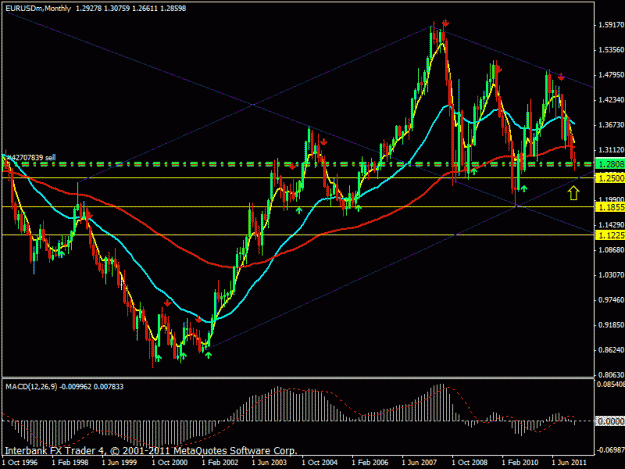Screen dimensions: 625x469
Task: Select the red down arrow at the 2009 peak
Action: (498, 70)
